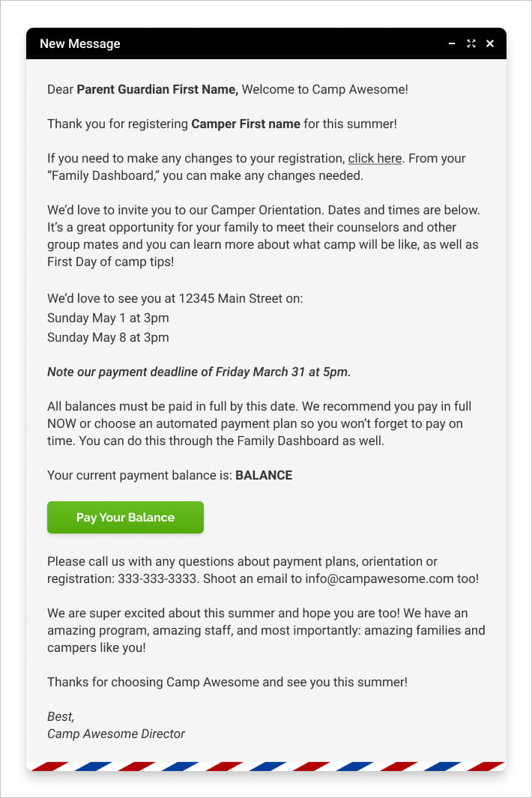
Task: Click the Parent Guardian First Name placeholder
Action: tap(157, 89)
